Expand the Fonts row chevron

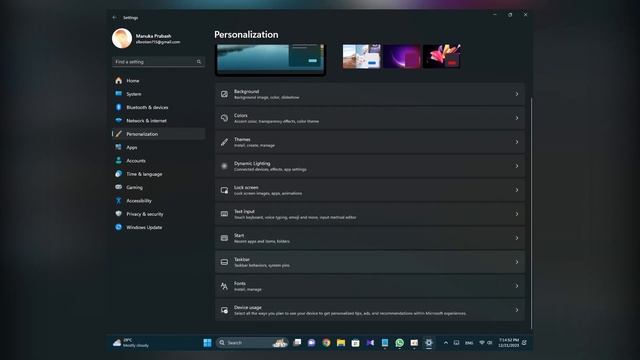(517, 286)
